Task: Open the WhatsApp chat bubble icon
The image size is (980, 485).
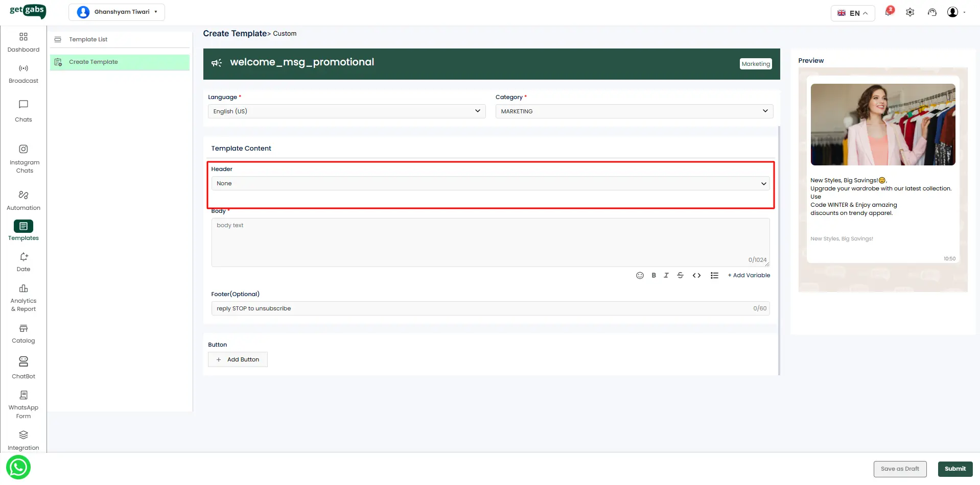Action: [x=18, y=467]
